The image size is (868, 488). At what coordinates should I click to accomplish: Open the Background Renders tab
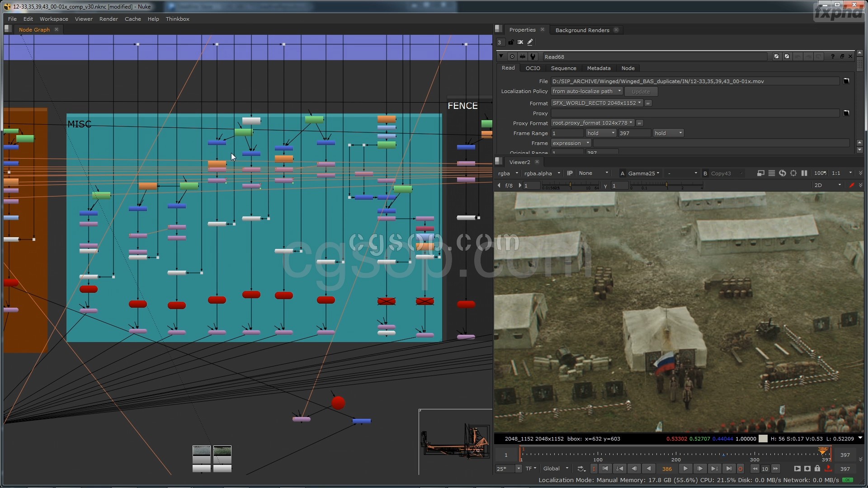(582, 30)
